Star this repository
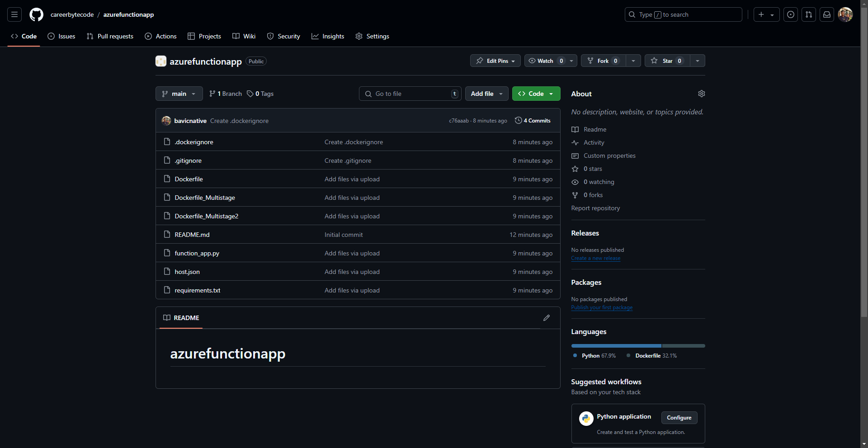Viewport: 868px width, 448px height. tap(667, 61)
